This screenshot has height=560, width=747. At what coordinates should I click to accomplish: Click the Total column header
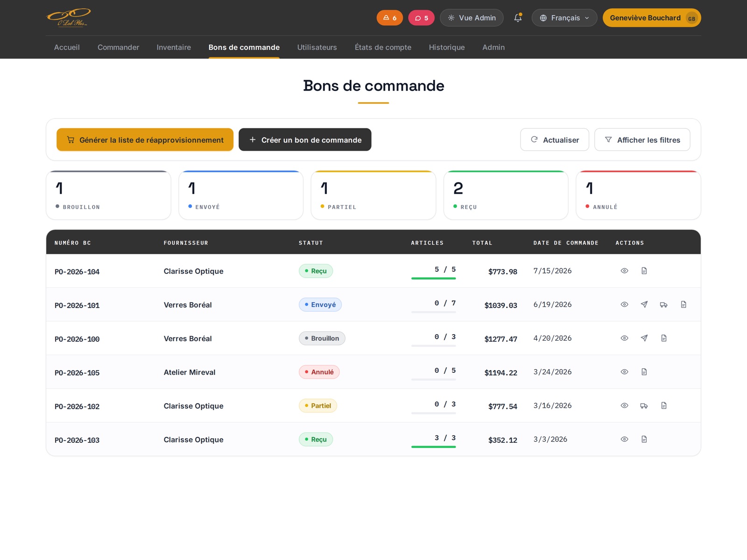pyautogui.click(x=482, y=243)
